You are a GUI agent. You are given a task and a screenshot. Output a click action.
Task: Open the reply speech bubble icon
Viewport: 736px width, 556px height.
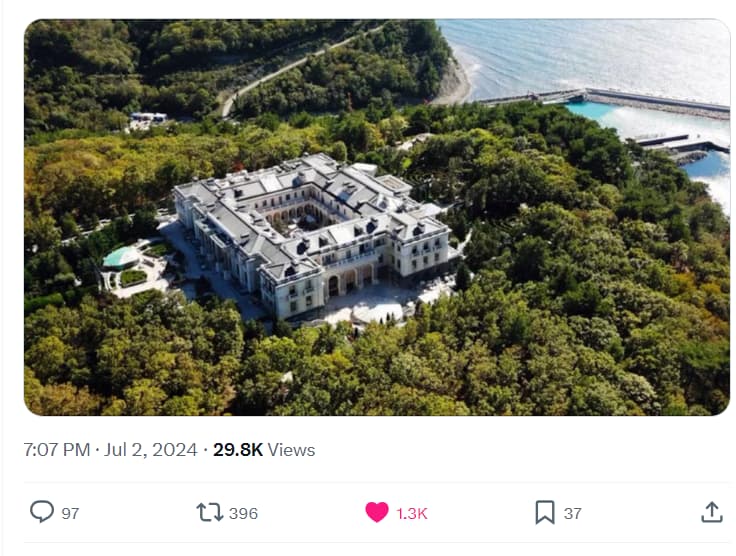tap(42, 511)
